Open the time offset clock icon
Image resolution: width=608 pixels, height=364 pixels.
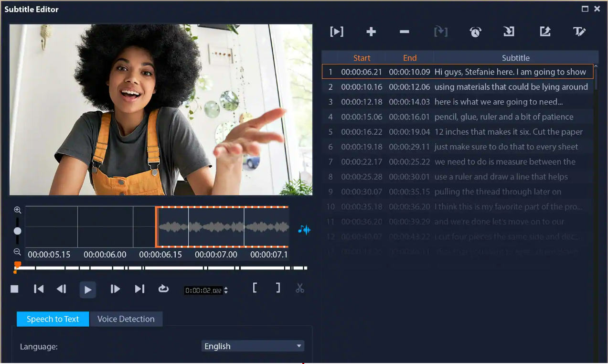tap(475, 32)
